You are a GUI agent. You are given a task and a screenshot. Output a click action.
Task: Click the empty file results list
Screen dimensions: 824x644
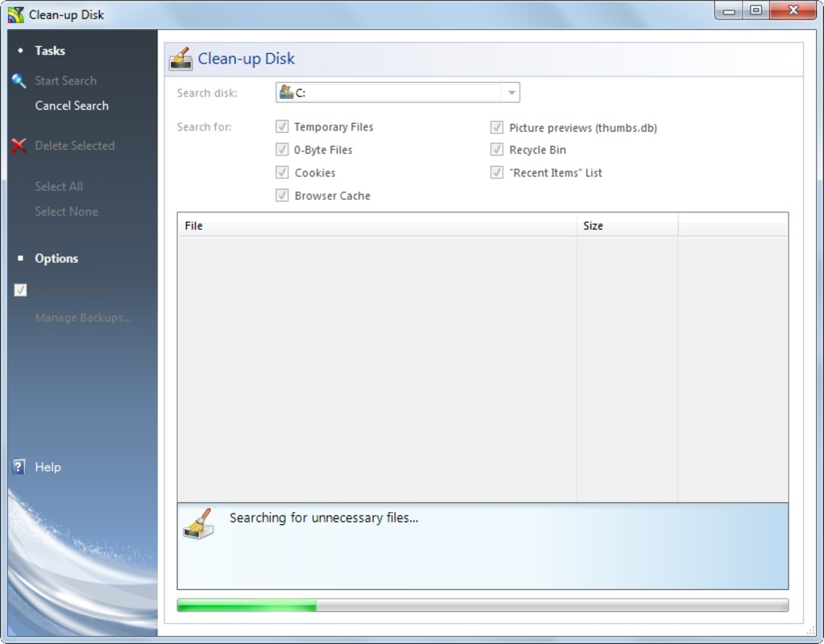tap(483, 369)
